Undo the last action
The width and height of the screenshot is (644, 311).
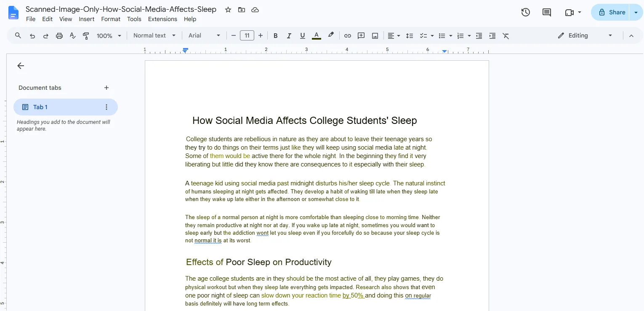32,36
